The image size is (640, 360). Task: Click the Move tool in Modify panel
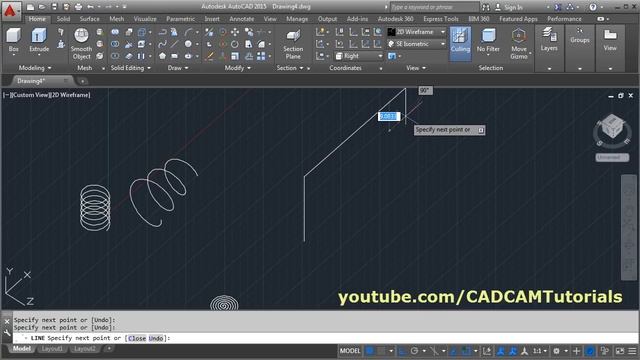click(x=235, y=32)
